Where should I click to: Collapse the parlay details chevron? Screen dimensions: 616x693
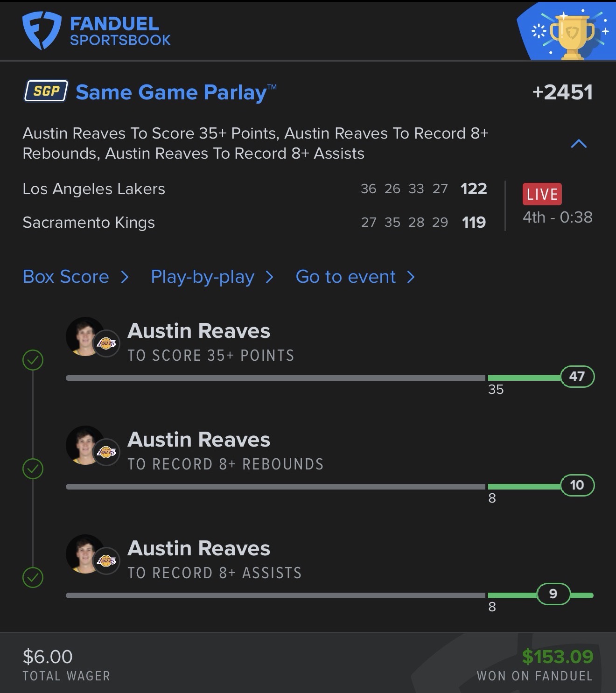579,144
